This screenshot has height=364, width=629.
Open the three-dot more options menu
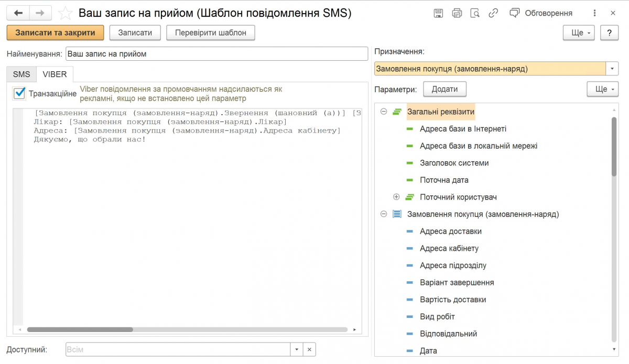click(x=594, y=13)
